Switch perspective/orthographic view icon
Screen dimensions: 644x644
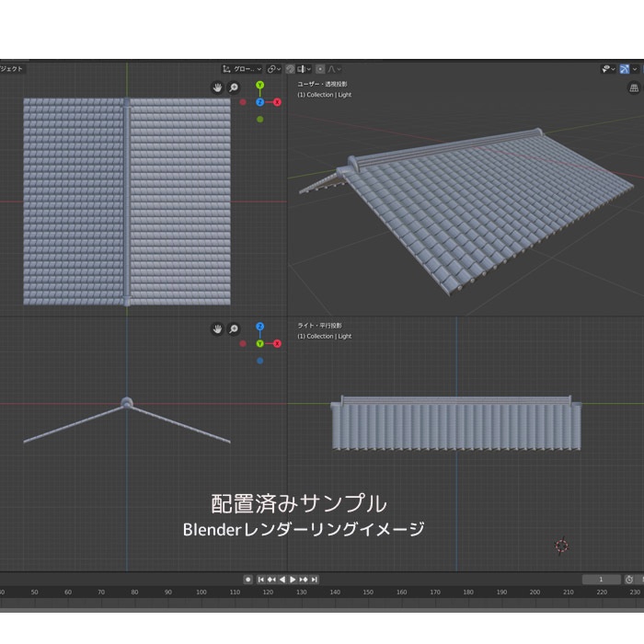point(634,88)
